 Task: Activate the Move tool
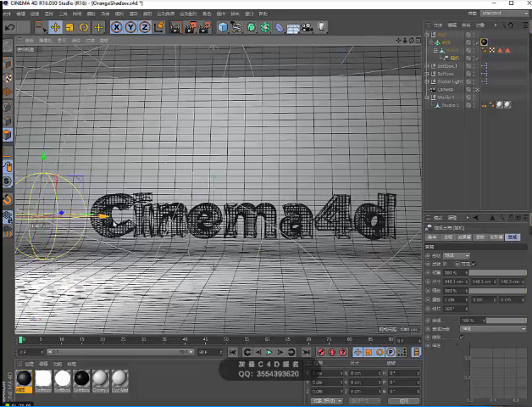[x=55, y=27]
